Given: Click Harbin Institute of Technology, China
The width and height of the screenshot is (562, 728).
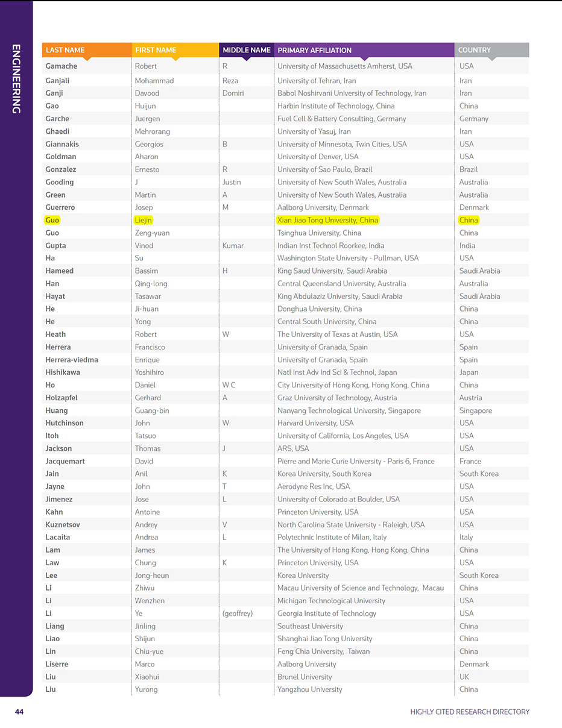Looking at the screenshot, I should point(336,106).
